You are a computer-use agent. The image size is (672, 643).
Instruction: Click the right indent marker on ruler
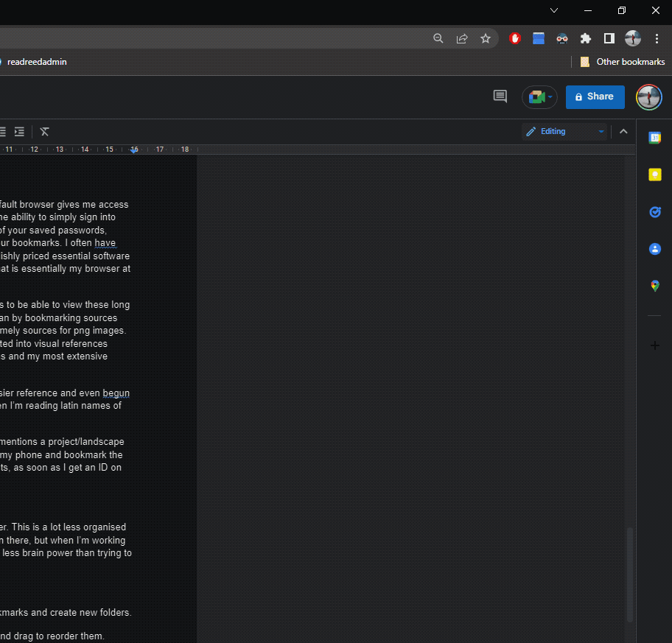(x=134, y=150)
